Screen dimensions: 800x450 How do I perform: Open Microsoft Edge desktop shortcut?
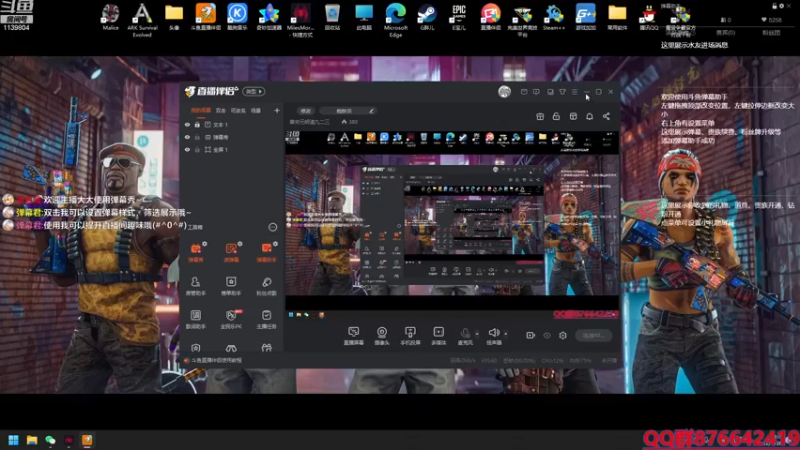[395, 19]
